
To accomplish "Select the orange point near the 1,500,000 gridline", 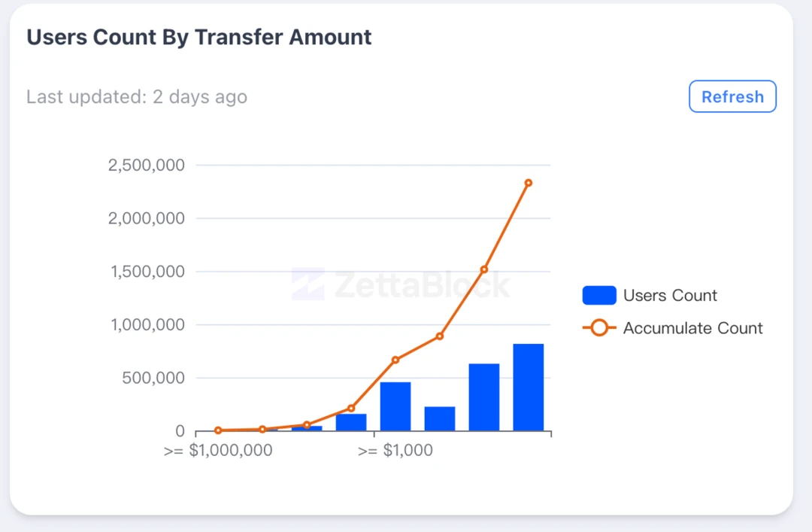I will (x=484, y=269).
